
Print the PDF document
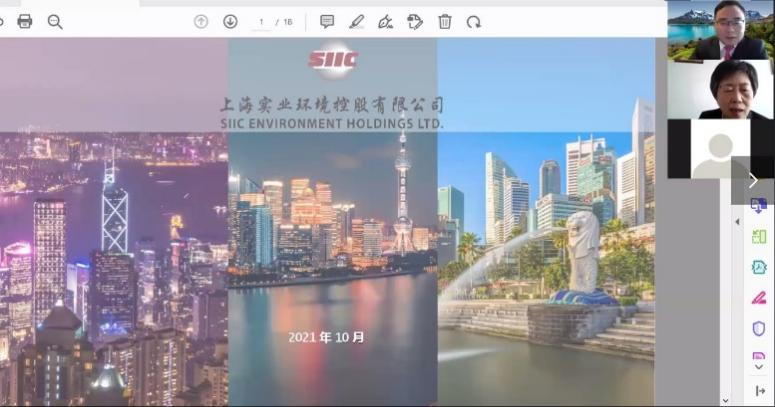tap(25, 21)
